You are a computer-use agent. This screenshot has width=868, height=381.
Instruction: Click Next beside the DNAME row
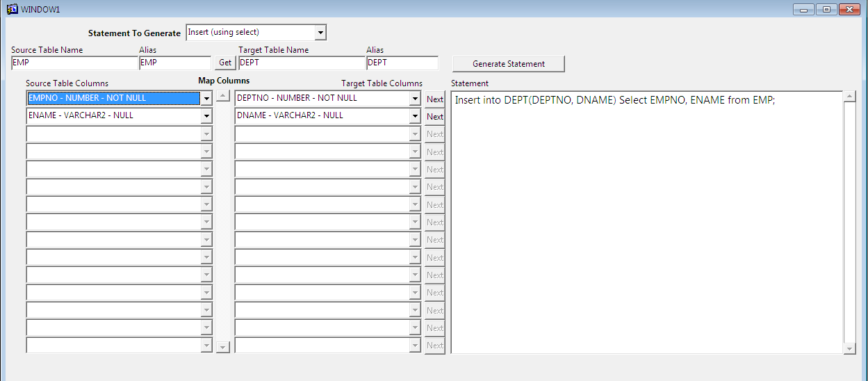[435, 117]
